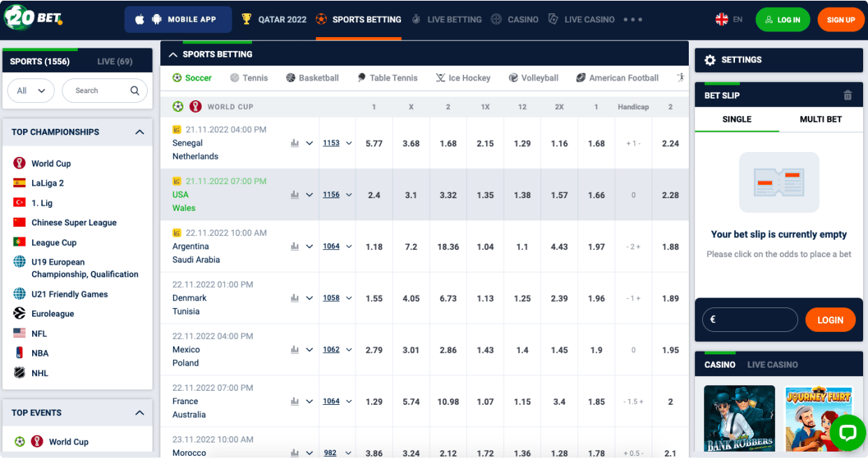Click the 20Bet logo
Viewport: 868px width, 458px height.
point(33,19)
